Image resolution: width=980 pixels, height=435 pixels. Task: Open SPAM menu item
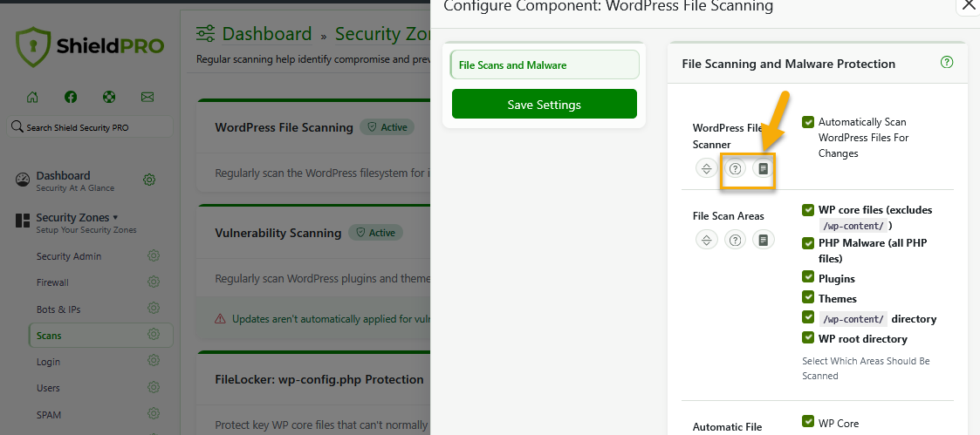[49, 415]
